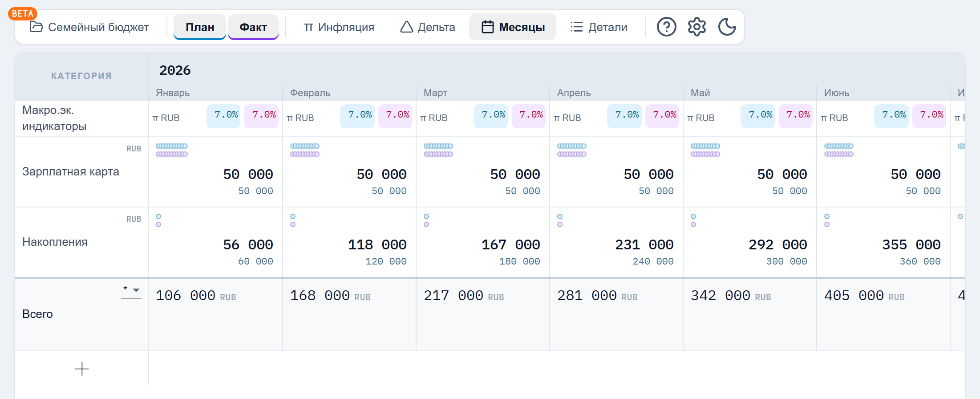
Task: Click January plan value 60 000
Action: coord(255,261)
